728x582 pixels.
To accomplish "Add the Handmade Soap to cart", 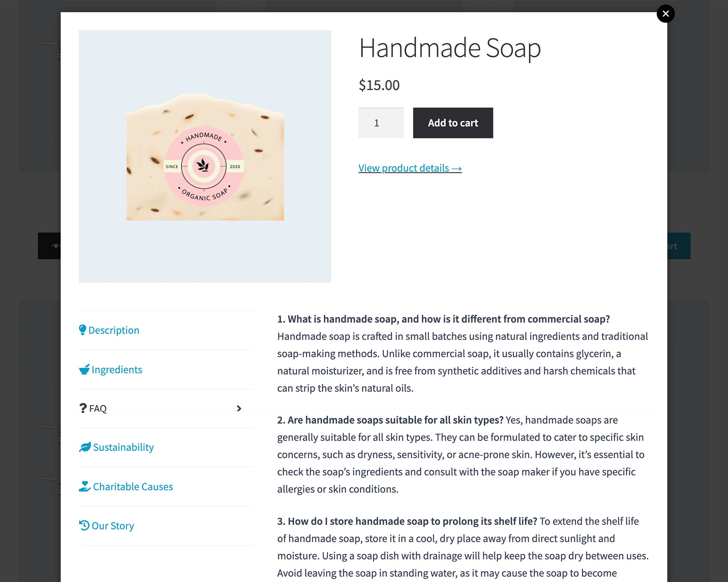I will click(453, 123).
